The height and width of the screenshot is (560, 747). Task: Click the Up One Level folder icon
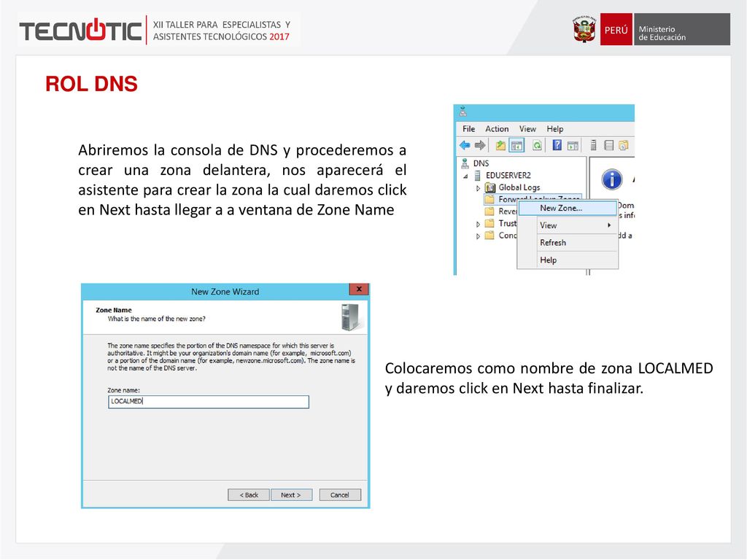500,145
